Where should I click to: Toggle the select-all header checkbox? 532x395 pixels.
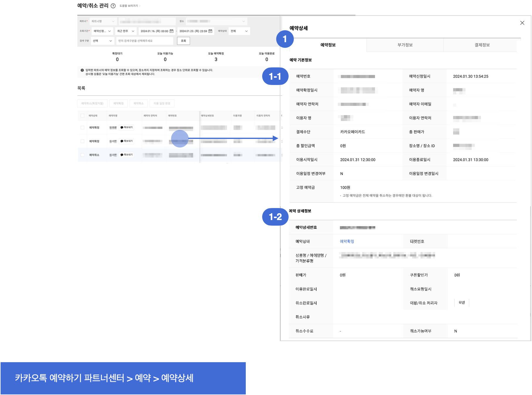[x=82, y=116]
